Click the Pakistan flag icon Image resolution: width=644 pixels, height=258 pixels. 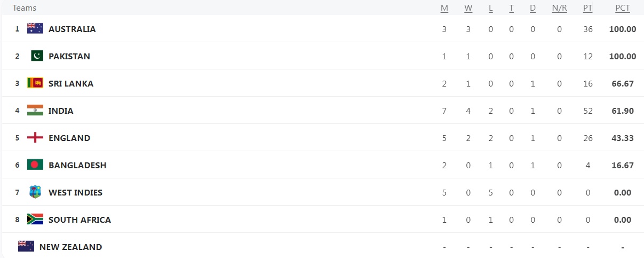pos(35,56)
